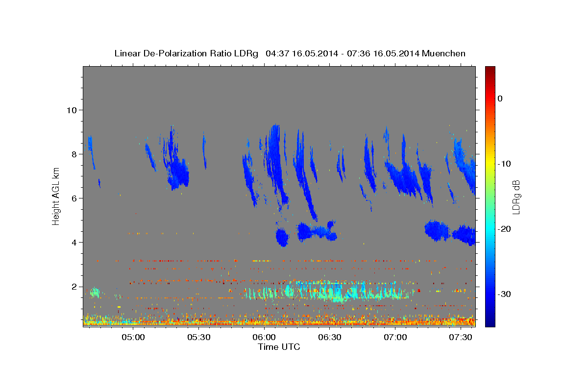Click the 07:00 time tick label

click(x=395, y=338)
